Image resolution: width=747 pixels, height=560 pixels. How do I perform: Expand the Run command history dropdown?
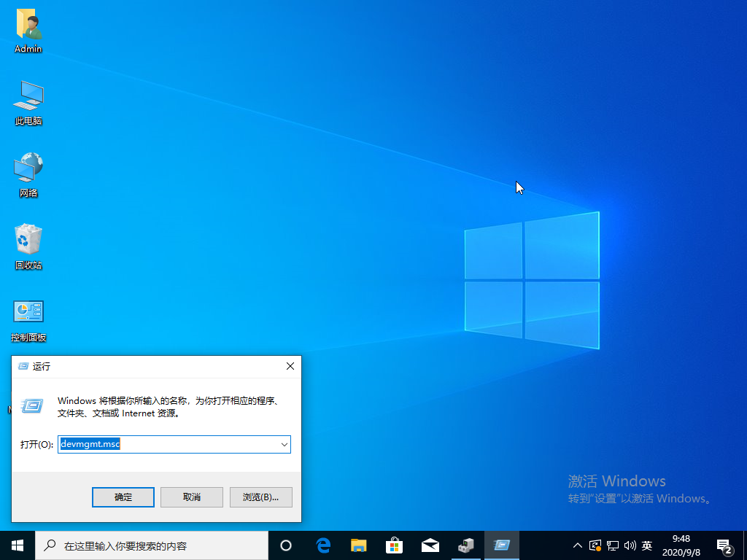click(x=285, y=444)
